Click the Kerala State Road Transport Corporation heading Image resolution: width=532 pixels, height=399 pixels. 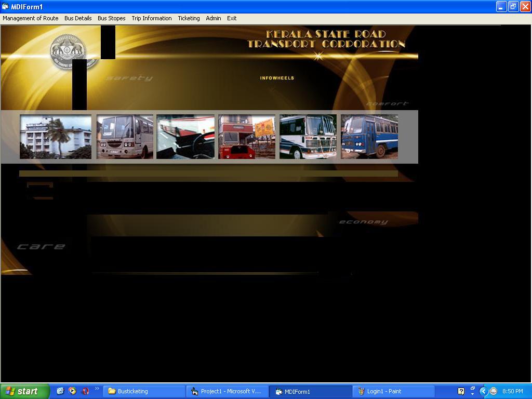[326, 39]
